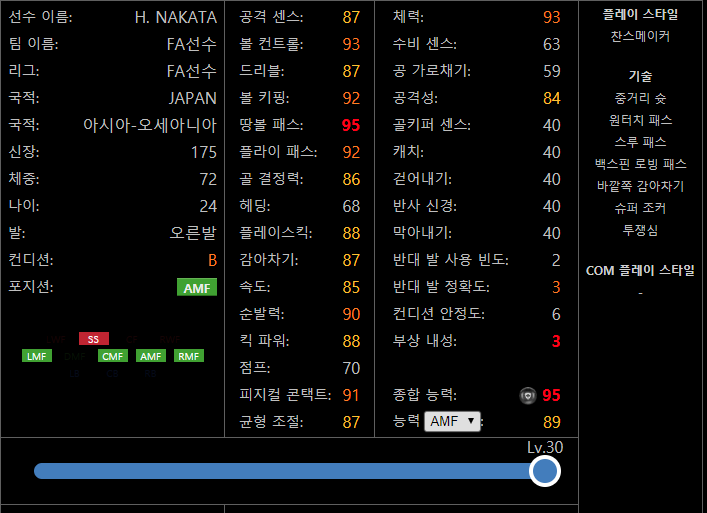707x513 pixels.
Task: Click the 체력 value 93
Action: coord(551,17)
